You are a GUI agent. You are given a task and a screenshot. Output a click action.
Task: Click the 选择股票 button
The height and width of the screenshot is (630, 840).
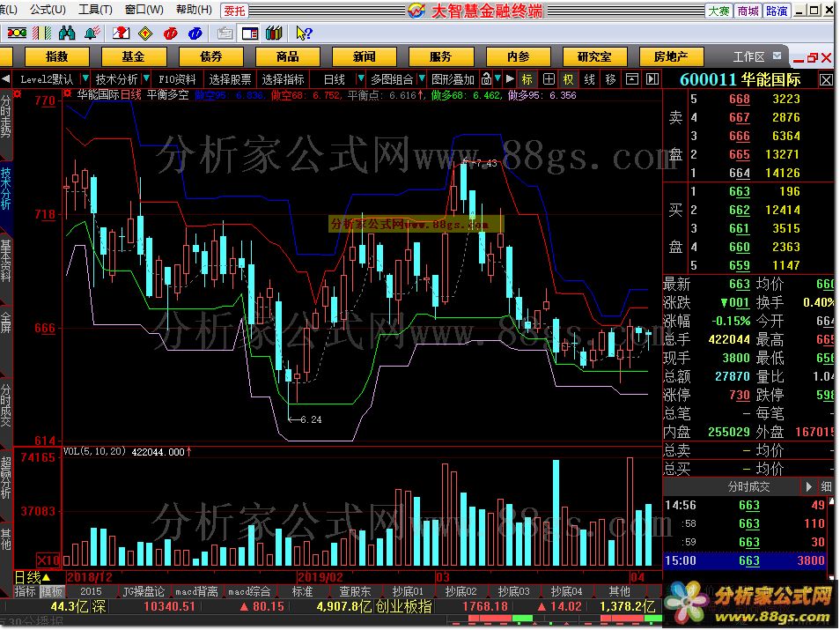230,79
